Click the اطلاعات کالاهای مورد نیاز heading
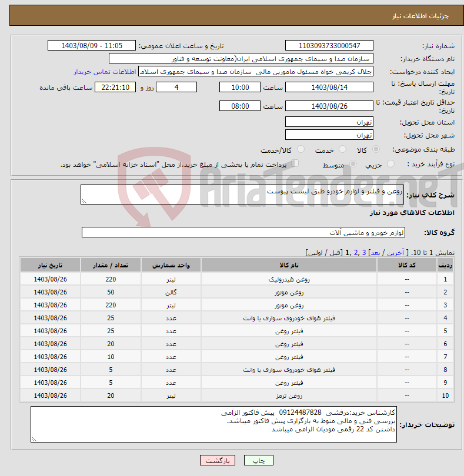 point(412,213)
